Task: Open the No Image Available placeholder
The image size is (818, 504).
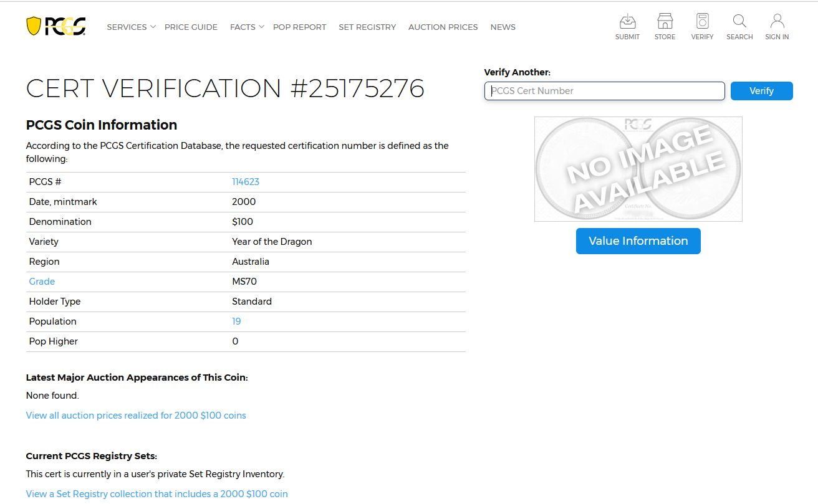Action: [x=638, y=169]
